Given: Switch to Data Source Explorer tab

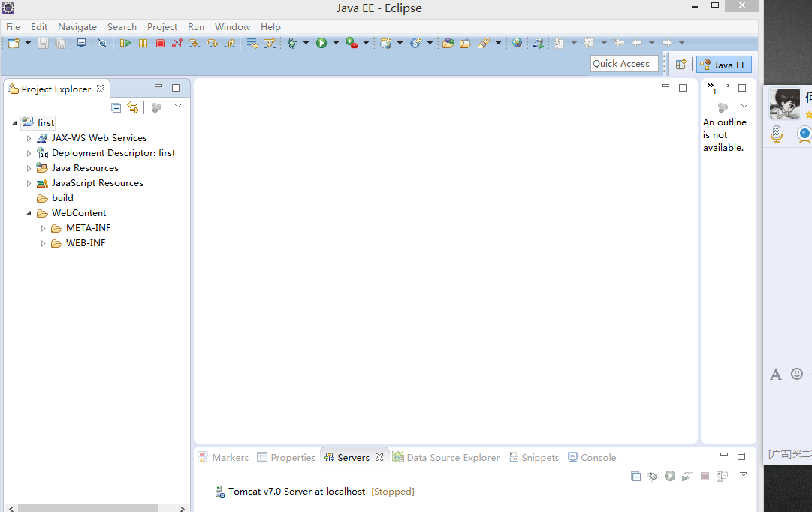Looking at the screenshot, I should [x=446, y=458].
